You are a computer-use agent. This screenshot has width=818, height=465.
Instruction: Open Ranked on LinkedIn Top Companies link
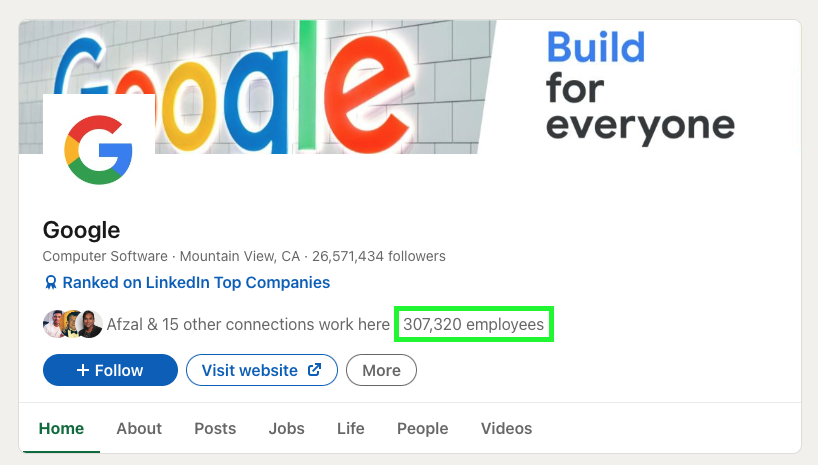point(196,283)
